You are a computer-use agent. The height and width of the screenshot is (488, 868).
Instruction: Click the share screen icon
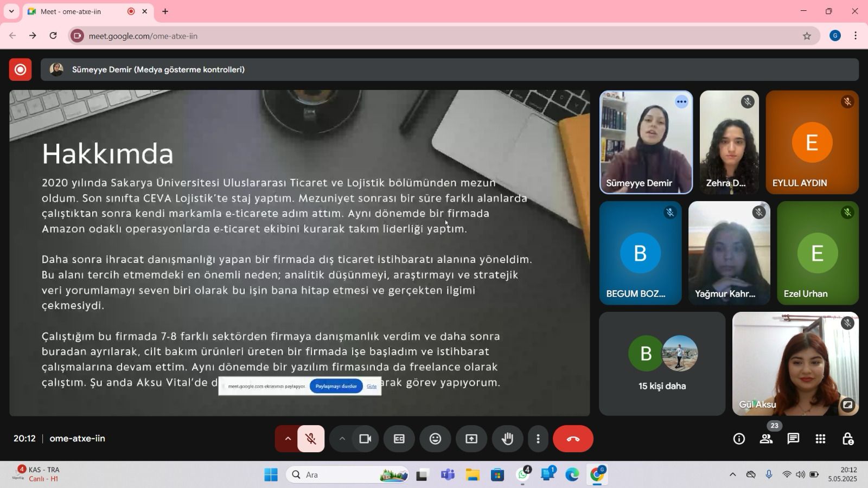(471, 439)
